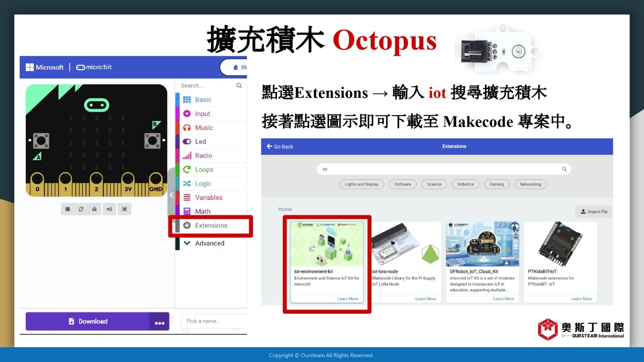Image resolution: width=644 pixels, height=362 pixels.
Task: Go Back from Extensions page
Action: click(x=280, y=146)
